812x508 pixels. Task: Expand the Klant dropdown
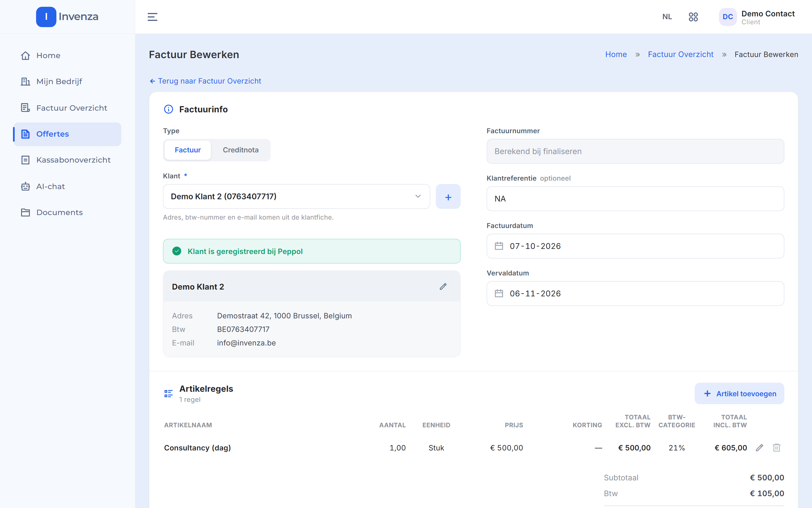click(296, 196)
